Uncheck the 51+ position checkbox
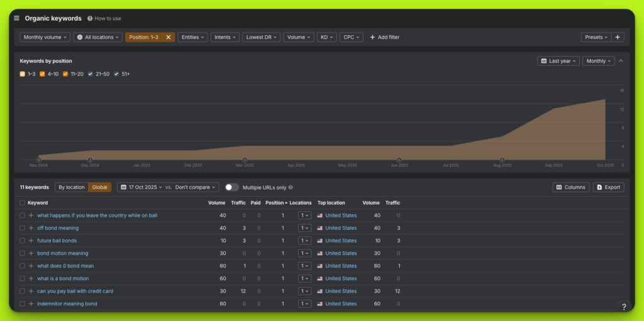 pyautogui.click(x=116, y=74)
